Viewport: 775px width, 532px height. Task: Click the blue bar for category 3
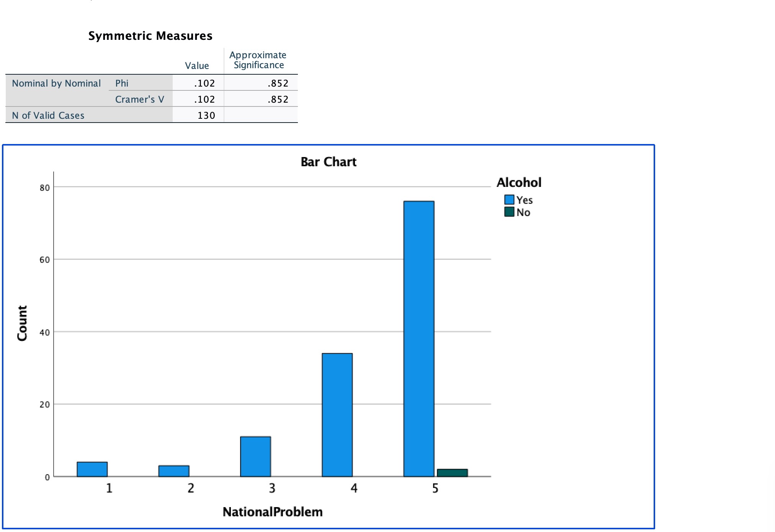255,456
